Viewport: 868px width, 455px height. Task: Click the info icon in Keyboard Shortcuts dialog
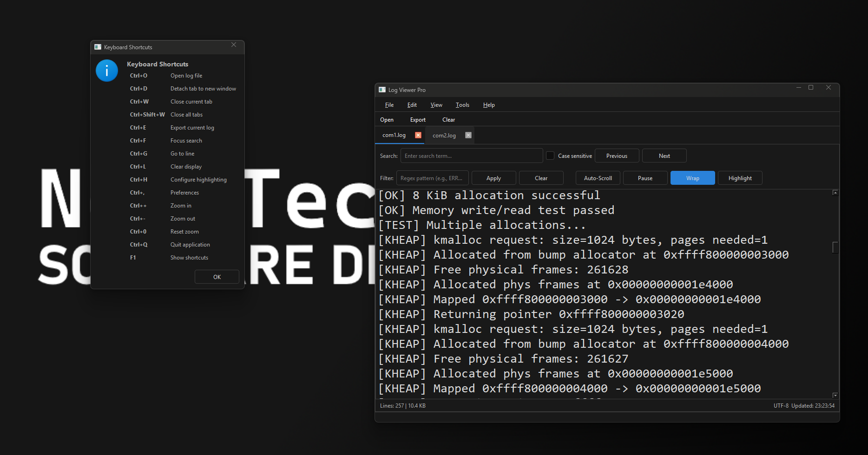coord(107,71)
